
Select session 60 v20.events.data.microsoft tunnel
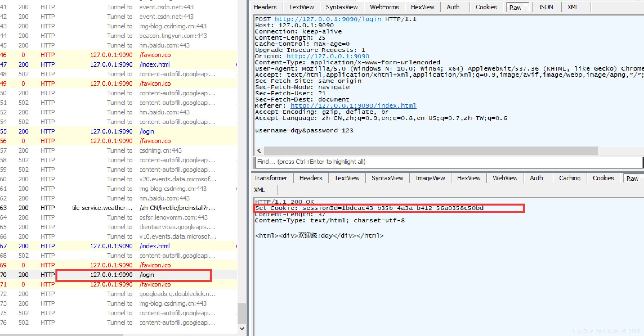coord(118,179)
